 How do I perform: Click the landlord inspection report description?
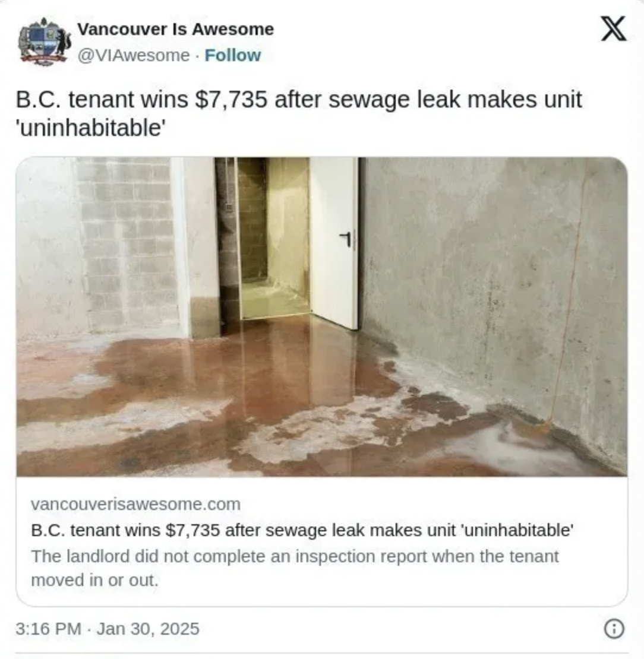295,568
